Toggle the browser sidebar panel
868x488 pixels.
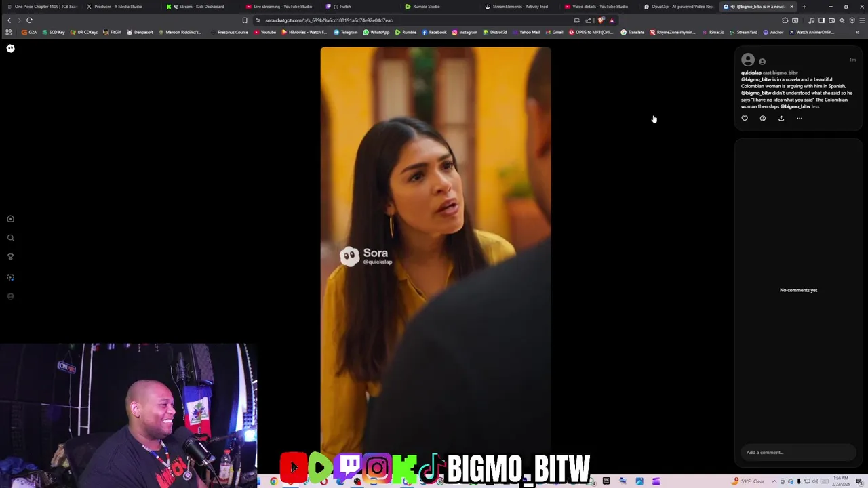click(821, 20)
